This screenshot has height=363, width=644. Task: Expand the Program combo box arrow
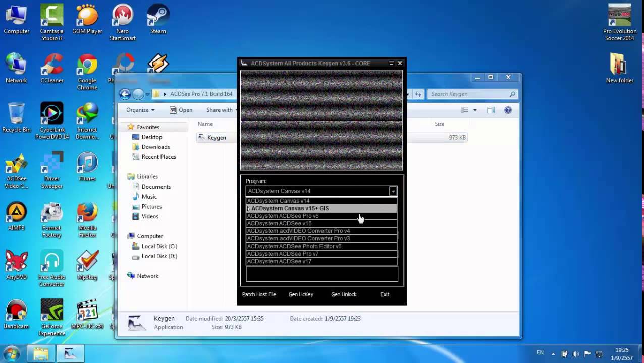pos(393,191)
